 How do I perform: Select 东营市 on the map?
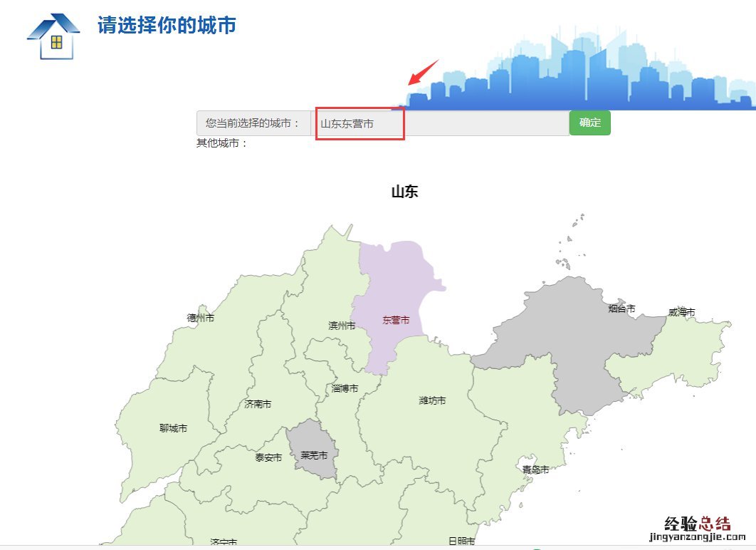pyautogui.click(x=396, y=320)
